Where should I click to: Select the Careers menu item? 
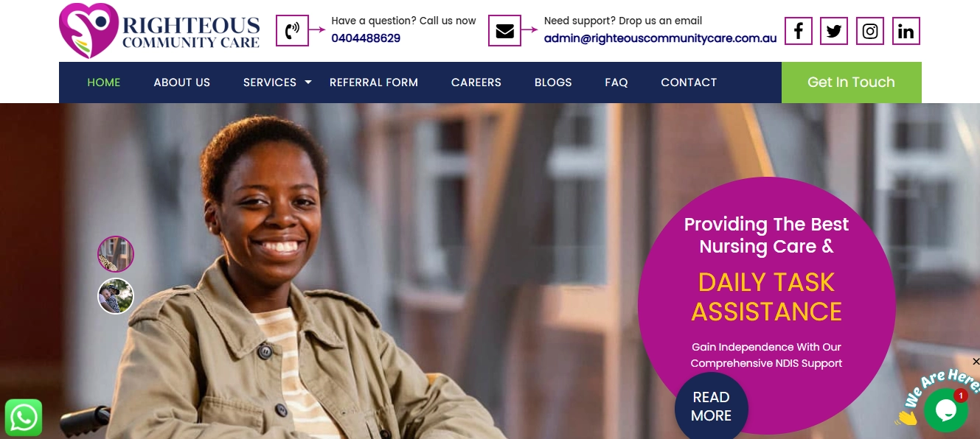476,82
